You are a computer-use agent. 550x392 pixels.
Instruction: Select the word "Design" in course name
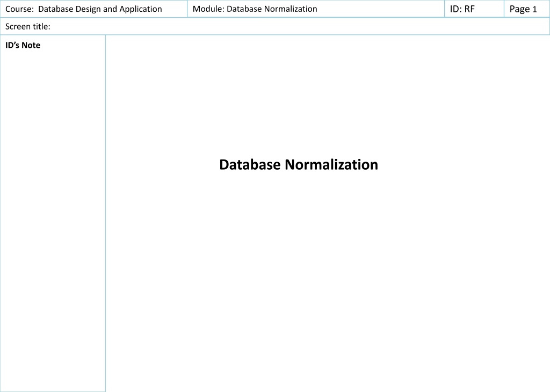pyautogui.click(x=88, y=10)
